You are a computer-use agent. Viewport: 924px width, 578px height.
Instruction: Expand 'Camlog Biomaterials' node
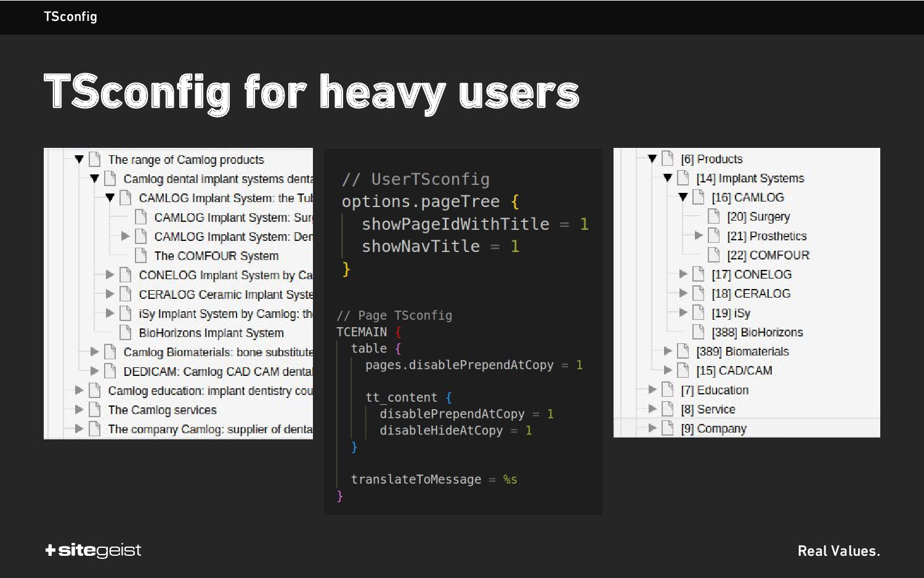tap(94, 351)
